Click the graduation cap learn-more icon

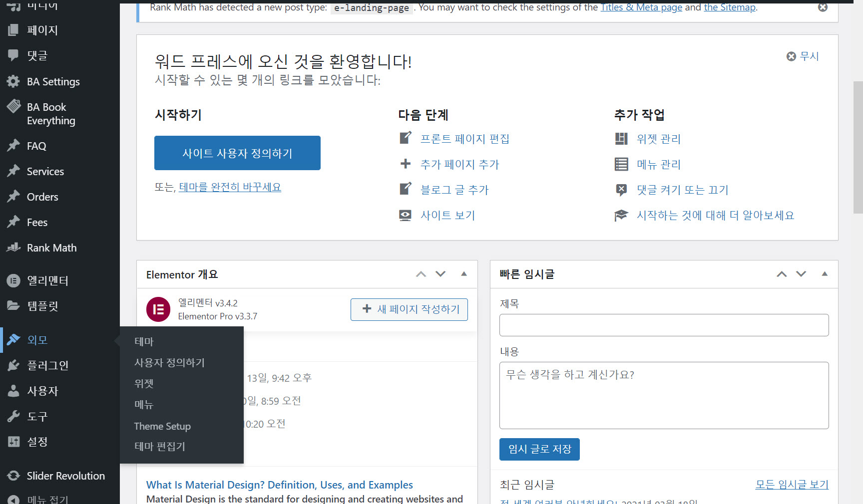pyautogui.click(x=621, y=215)
